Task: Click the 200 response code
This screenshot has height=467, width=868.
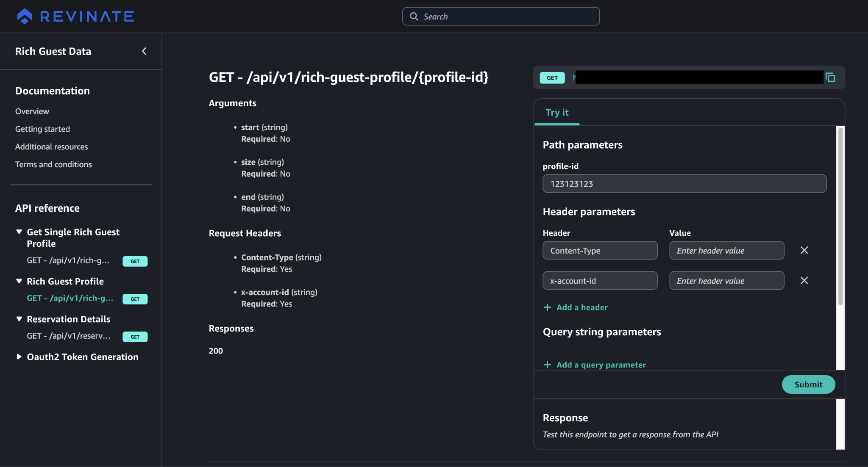Action: (x=216, y=351)
